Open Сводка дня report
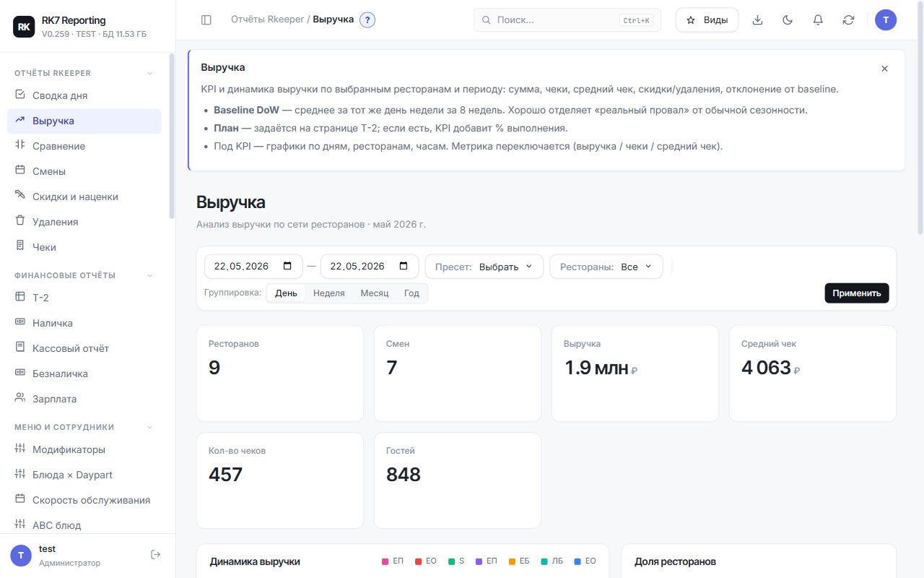 84,95
